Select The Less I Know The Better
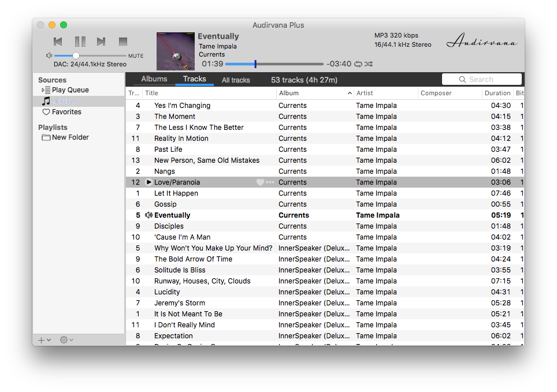Screen dimensions: 557x392 tap(325, 128)
